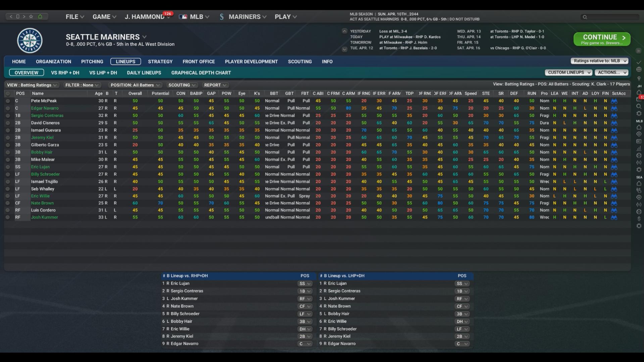The image size is (644, 362).
Task: Toggle the select-all circle in table header
Action: click(x=8, y=94)
